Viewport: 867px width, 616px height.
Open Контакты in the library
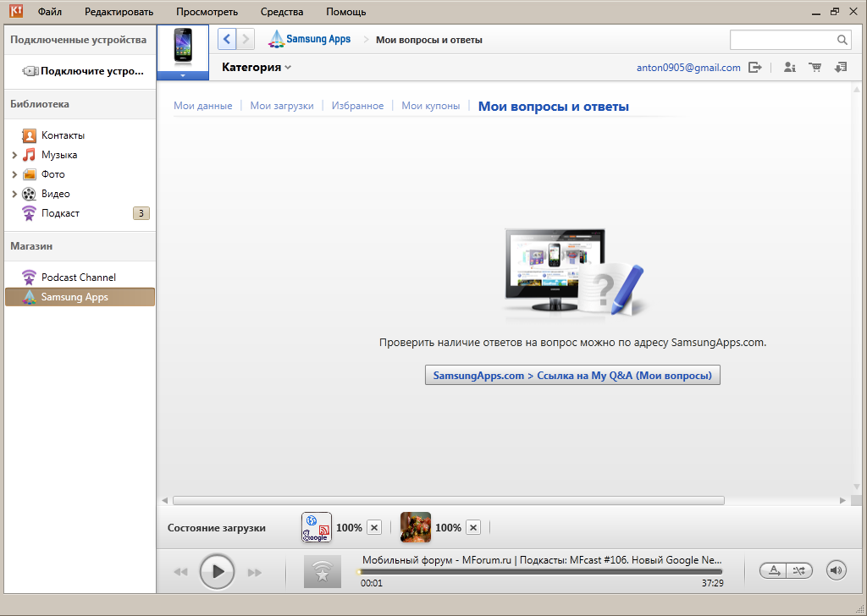63,135
